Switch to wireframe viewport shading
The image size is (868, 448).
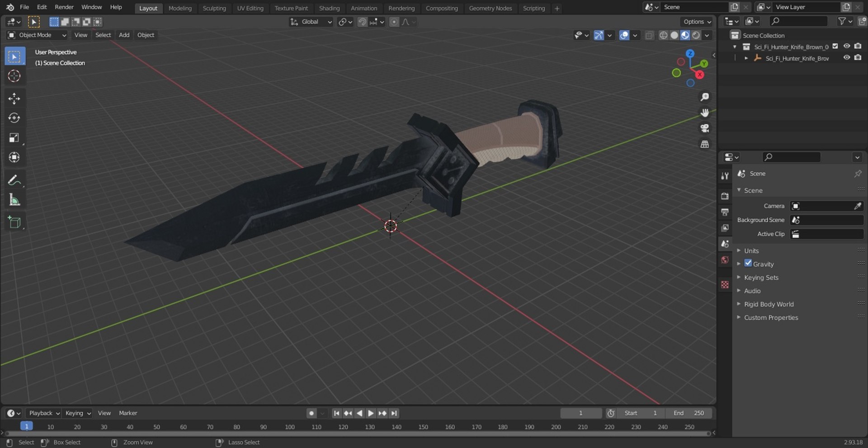coord(663,35)
